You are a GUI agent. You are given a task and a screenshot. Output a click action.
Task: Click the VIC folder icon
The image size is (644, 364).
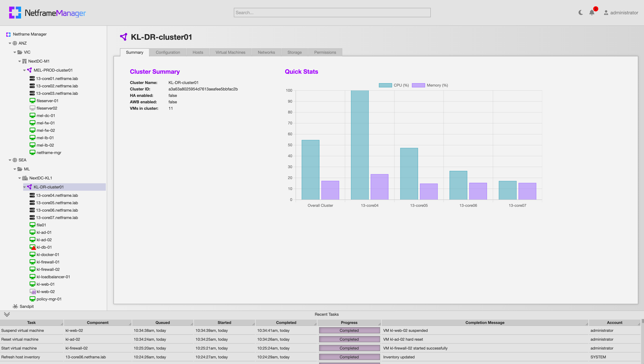point(20,52)
